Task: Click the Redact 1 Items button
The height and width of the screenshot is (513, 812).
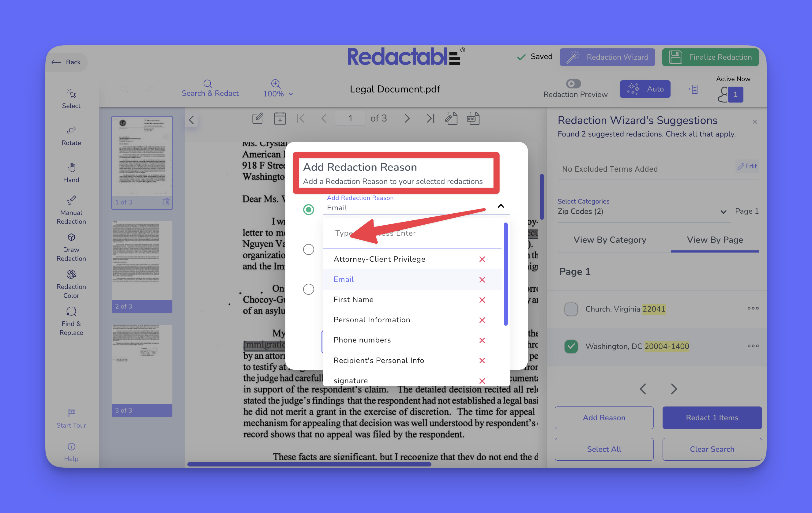Action: pos(712,417)
